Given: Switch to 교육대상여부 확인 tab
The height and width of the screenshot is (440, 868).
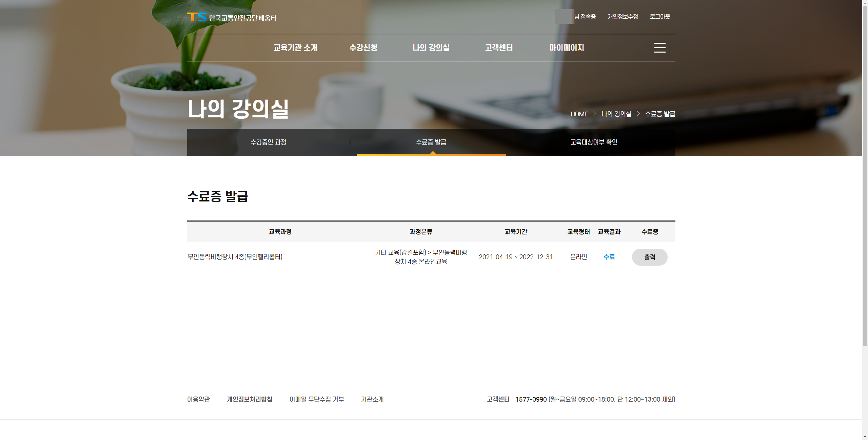Looking at the screenshot, I should (594, 142).
